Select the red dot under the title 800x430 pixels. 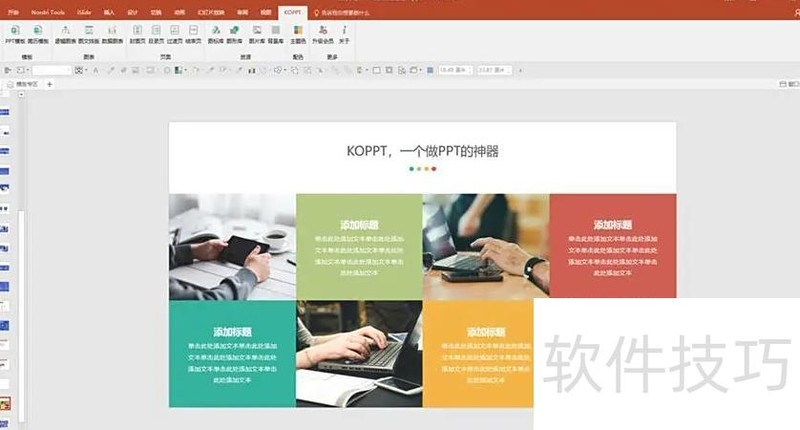click(434, 169)
